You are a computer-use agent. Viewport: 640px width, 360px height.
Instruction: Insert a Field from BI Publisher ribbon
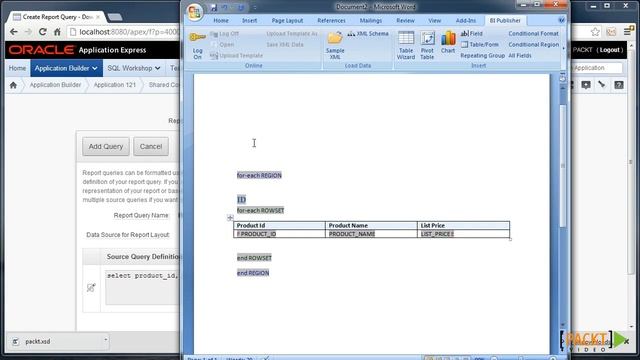point(472,34)
